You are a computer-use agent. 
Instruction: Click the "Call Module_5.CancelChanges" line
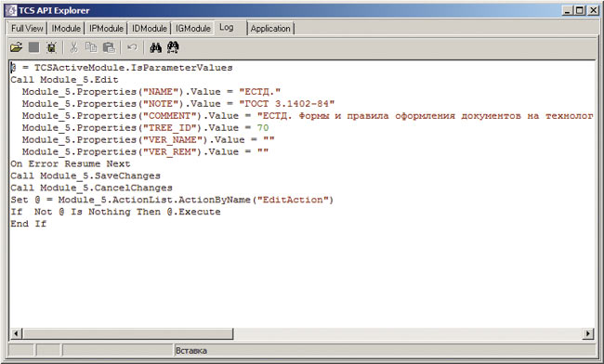(x=91, y=188)
